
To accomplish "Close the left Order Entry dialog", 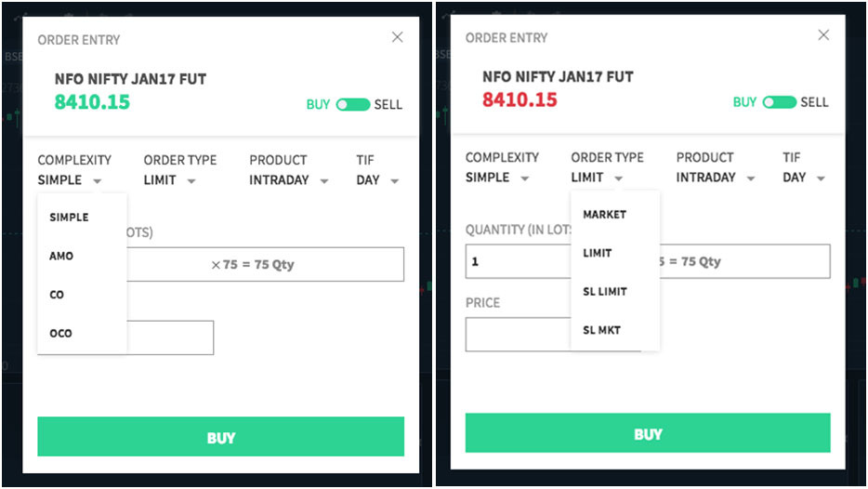I will tap(397, 37).
